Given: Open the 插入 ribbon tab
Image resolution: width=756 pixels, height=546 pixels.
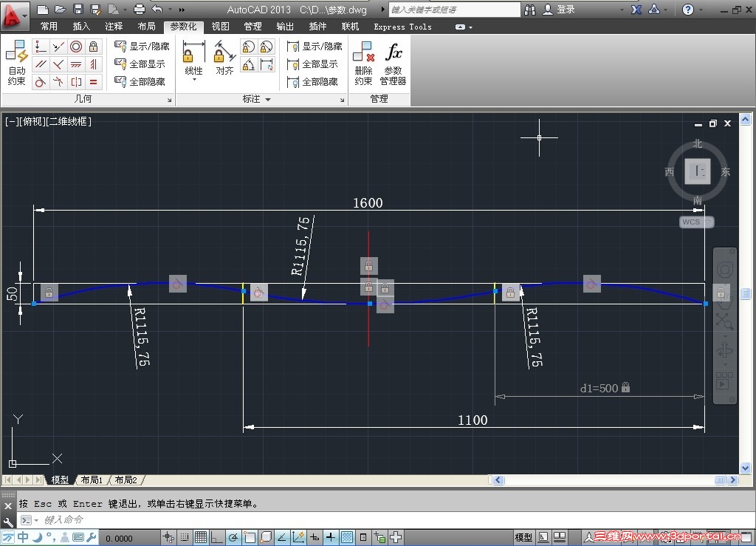Looking at the screenshot, I should (81, 27).
